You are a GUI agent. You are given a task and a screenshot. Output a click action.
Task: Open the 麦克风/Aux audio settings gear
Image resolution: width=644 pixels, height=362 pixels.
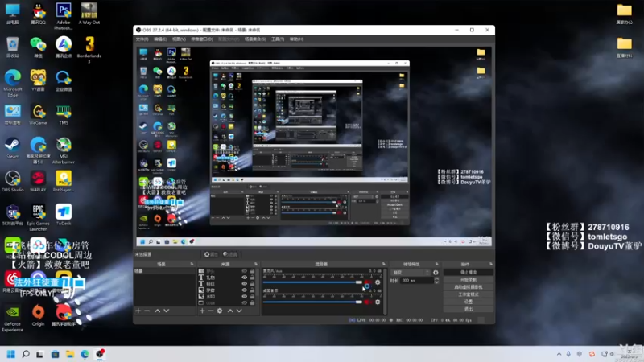click(x=378, y=282)
